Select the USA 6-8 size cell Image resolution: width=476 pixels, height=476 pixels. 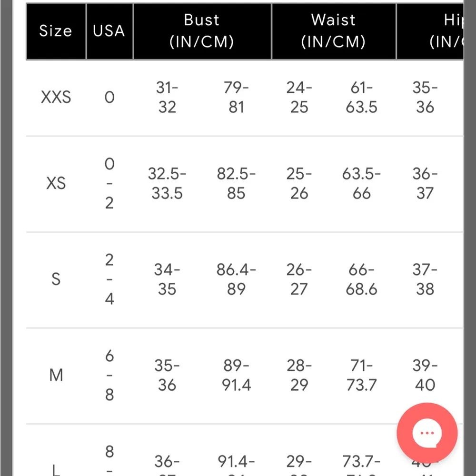tap(109, 375)
